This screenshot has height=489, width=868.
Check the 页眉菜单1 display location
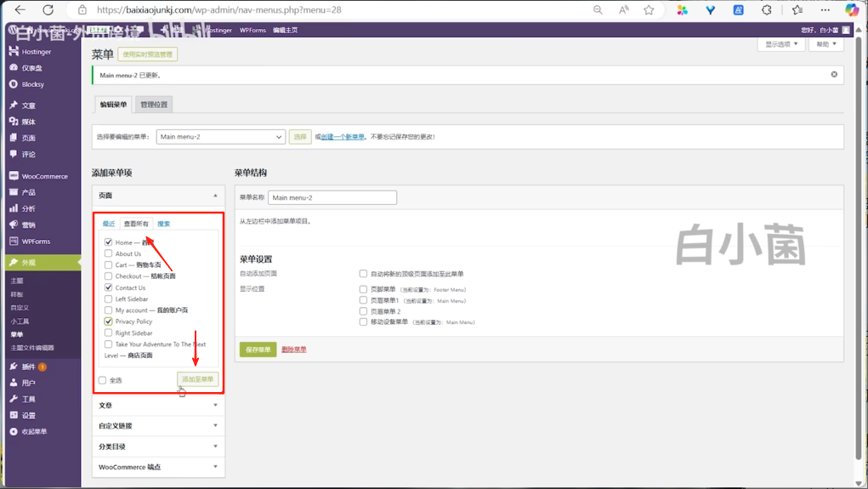[363, 300]
